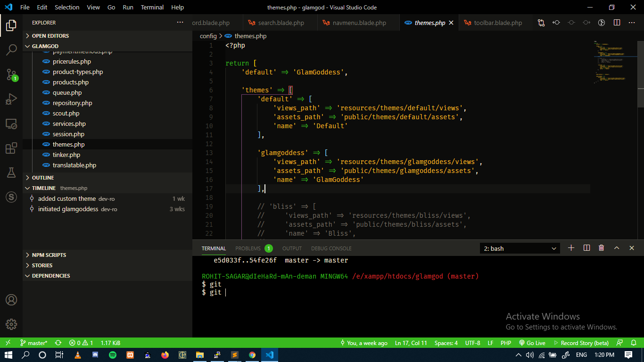Open tinker.php in explorer

[x=107, y=155]
